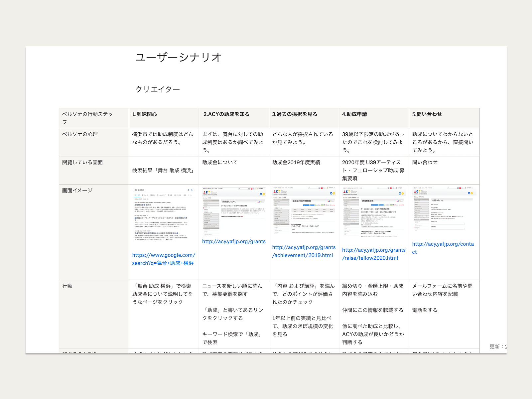Click the cell 39歳以下限定の助成があったので
This screenshot has height=399, width=532.
(374, 142)
